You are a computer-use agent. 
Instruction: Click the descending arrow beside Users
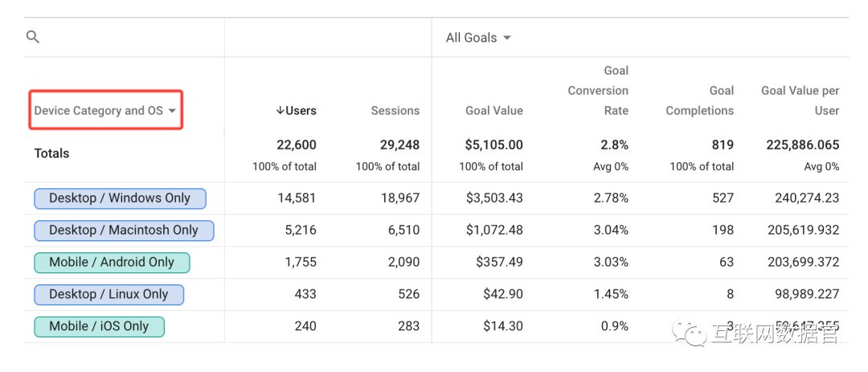pos(280,111)
